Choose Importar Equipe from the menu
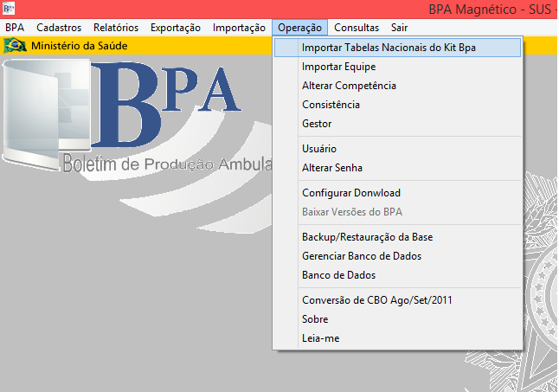The image size is (559, 392). pyautogui.click(x=338, y=67)
